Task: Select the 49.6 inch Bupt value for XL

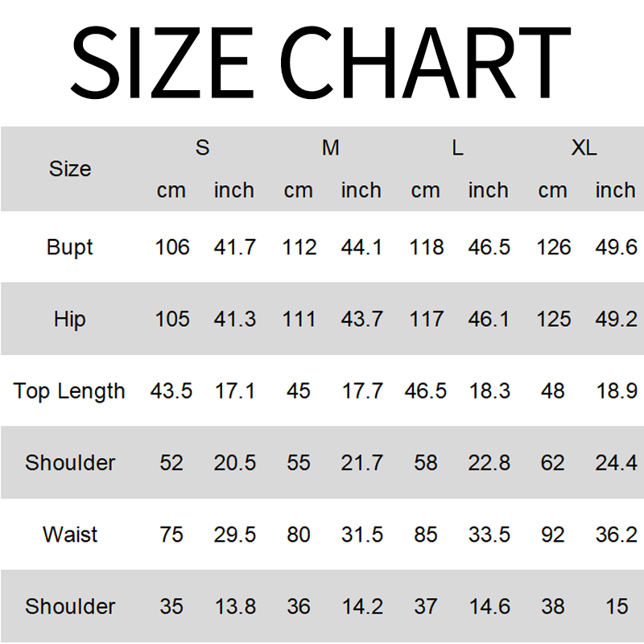Action: [x=617, y=247]
